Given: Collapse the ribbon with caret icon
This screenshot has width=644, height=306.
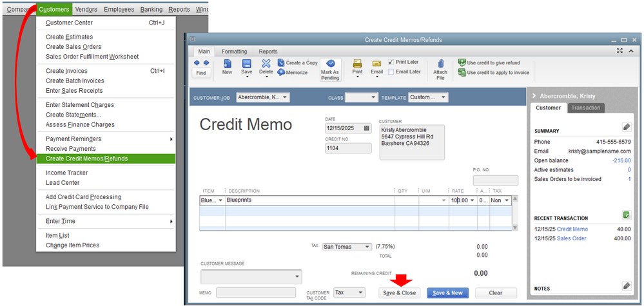Looking at the screenshot, I should tap(631, 51).
